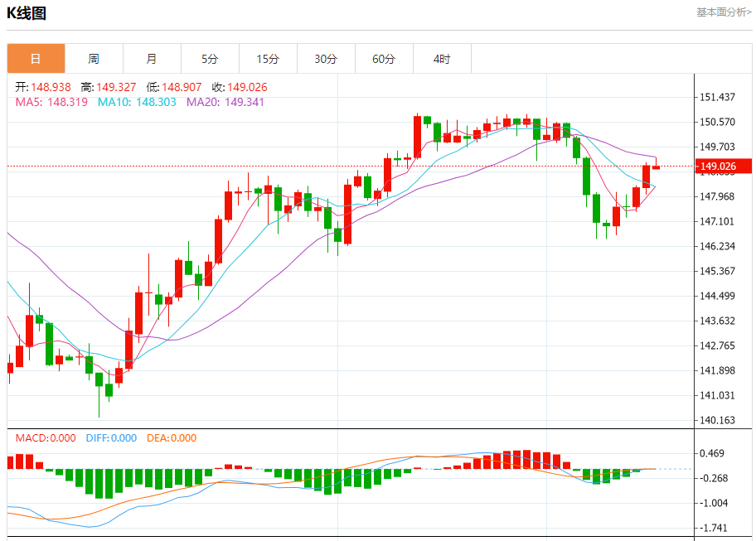This screenshot has width=756, height=541.
Task: Choose the 60分 interval tab
Action: [384, 59]
